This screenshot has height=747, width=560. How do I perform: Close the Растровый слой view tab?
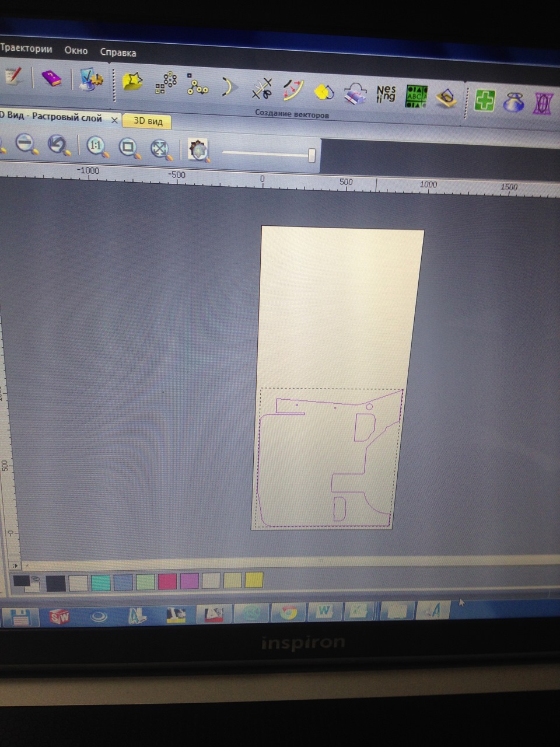pos(114,120)
